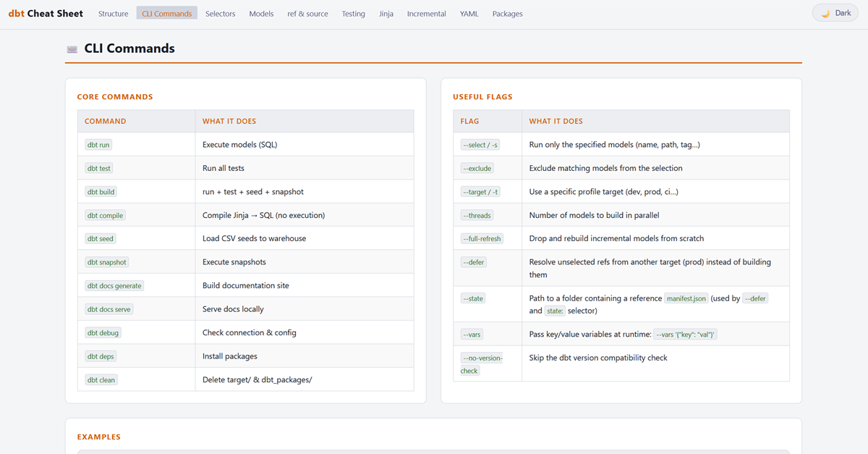
Task: Click 'Number of models to build in parallel'
Action: point(595,215)
